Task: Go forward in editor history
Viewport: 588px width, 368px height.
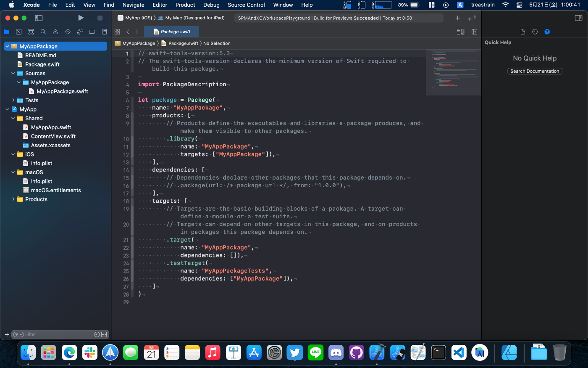Action: tap(137, 32)
